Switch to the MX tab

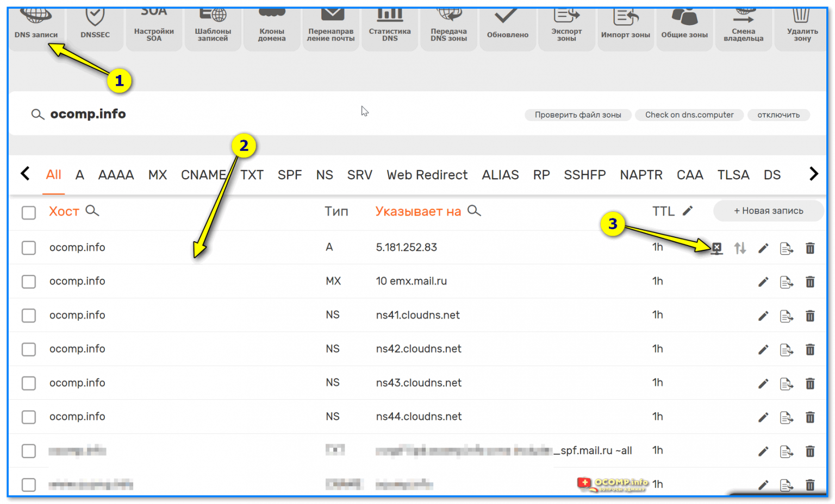[158, 175]
